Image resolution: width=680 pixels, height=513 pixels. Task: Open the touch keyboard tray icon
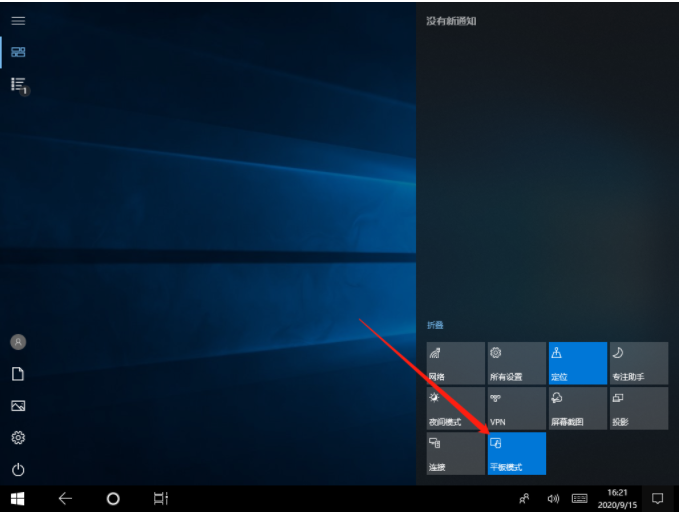(x=579, y=499)
